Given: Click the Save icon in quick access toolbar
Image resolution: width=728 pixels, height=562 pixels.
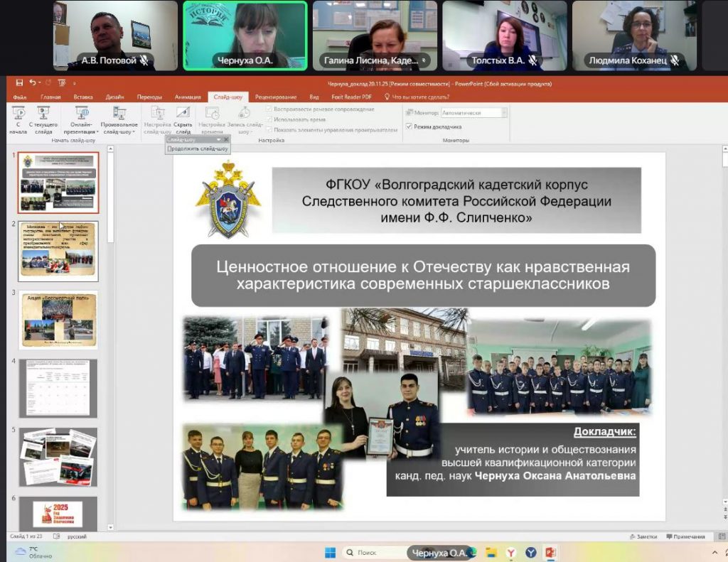Looking at the screenshot, I should [x=19, y=84].
